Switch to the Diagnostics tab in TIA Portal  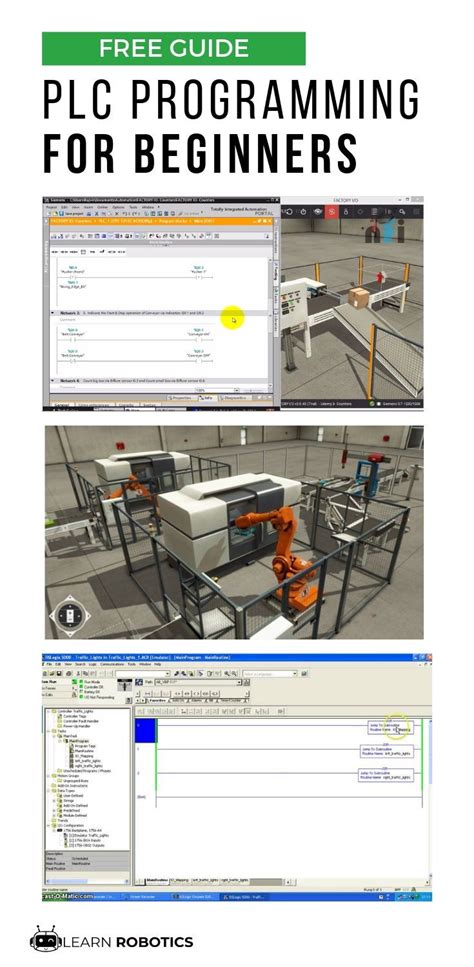(235, 397)
